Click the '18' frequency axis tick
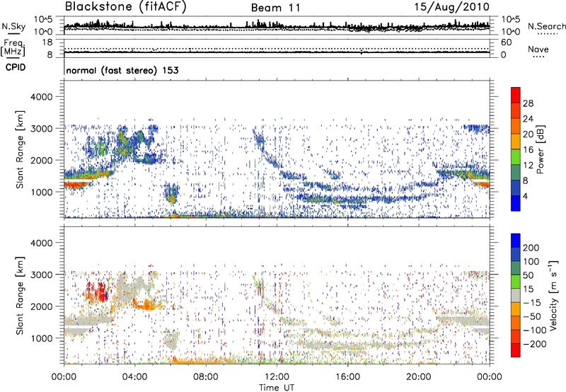 pyautogui.click(x=47, y=42)
